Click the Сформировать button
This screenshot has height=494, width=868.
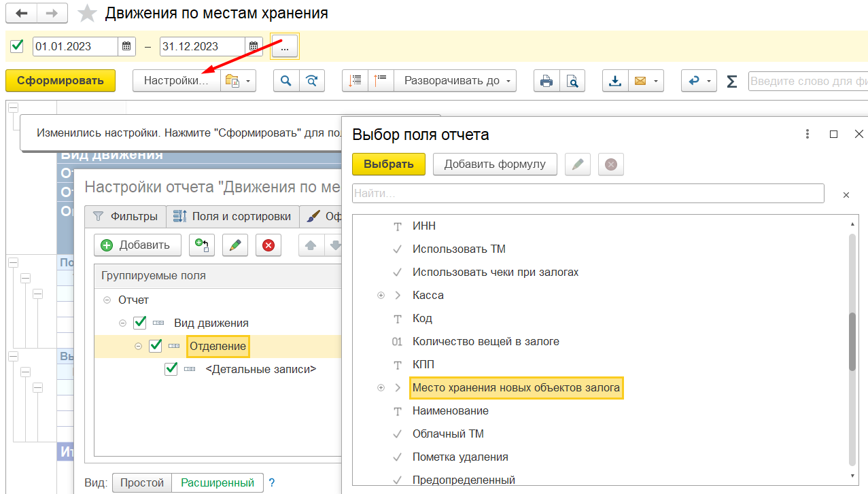click(60, 81)
